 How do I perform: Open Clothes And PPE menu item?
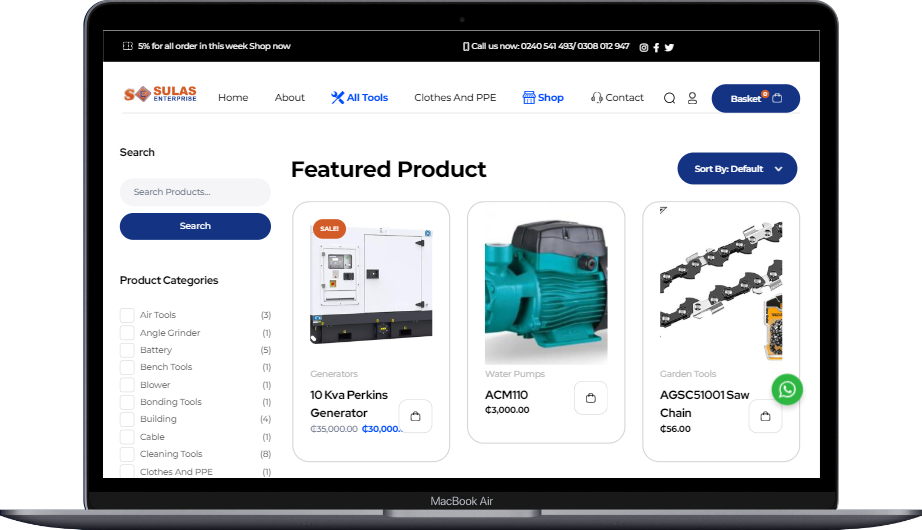click(455, 98)
